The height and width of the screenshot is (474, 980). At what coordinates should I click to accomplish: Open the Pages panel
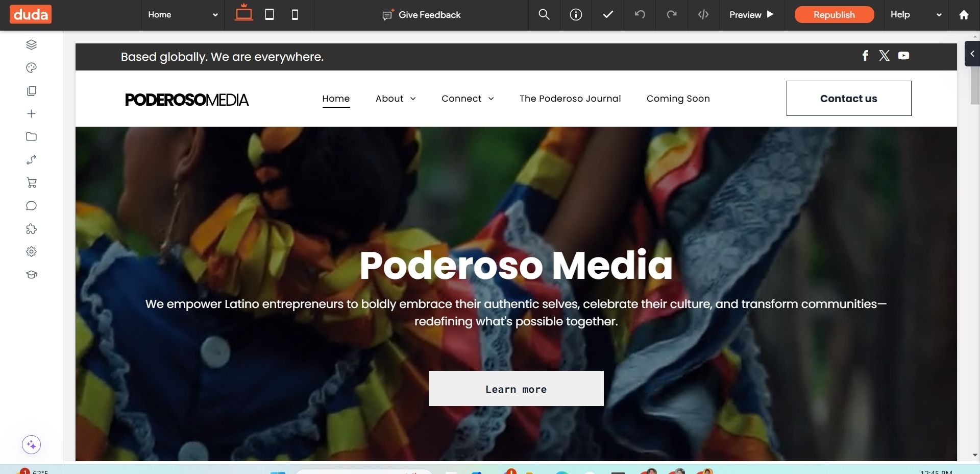click(x=31, y=90)
